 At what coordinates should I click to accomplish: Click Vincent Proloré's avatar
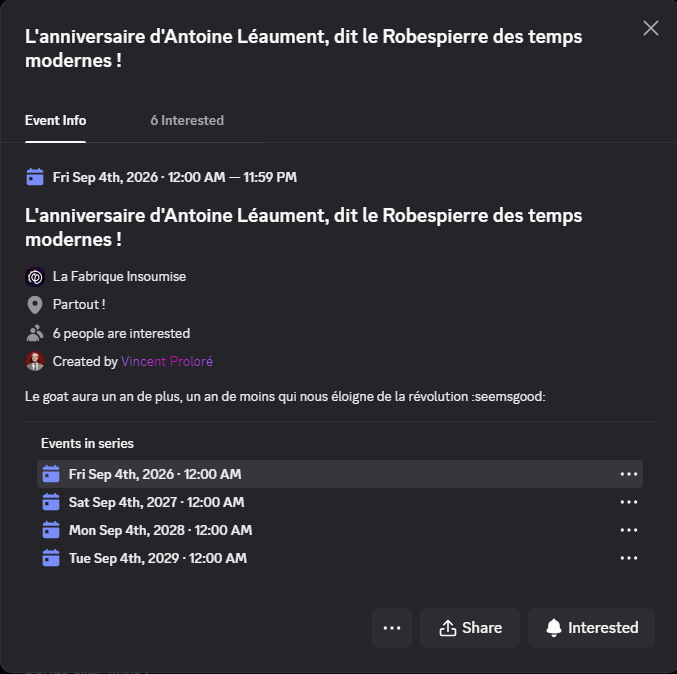click(35, 361)
